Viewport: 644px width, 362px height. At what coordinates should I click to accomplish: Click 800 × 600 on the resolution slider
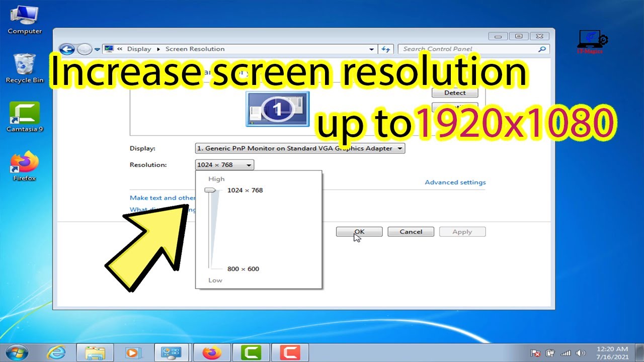click(x=243, y=268)
